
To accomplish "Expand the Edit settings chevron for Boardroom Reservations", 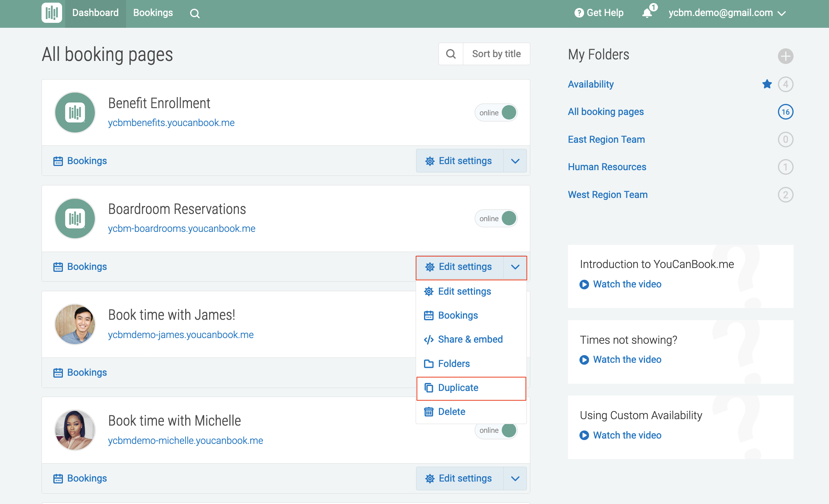I will [515, 267].
